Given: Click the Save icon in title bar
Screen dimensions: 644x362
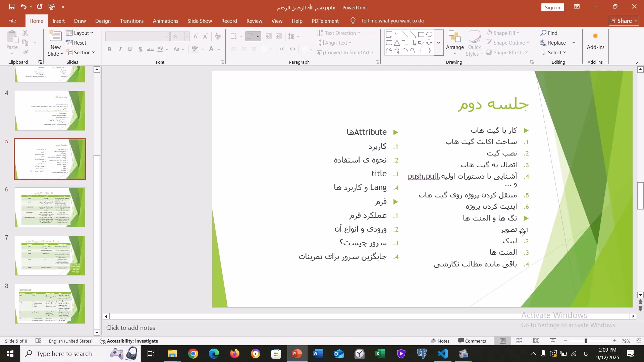Looking at the screenshot, I should tap(12, 7).
